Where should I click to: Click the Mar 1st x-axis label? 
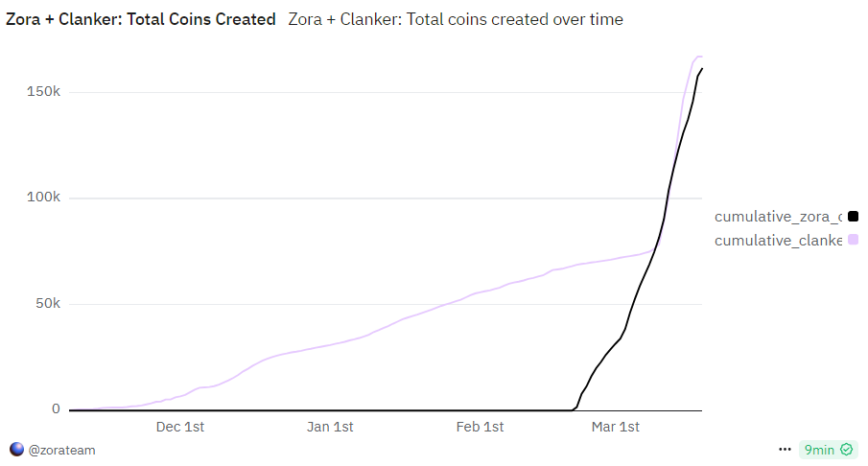615,427
